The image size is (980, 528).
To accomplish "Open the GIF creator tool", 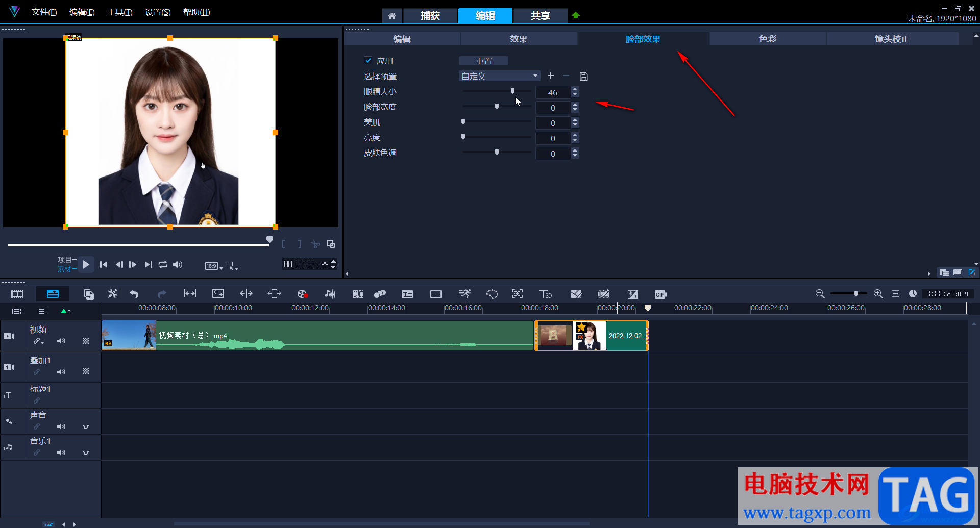I will pyautogui.click(x=660, y=294).
